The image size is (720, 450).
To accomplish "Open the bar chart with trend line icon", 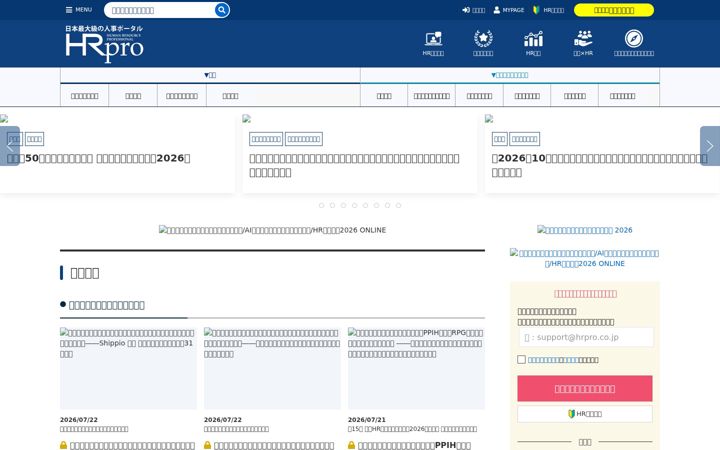I will (x=533, y=39).
